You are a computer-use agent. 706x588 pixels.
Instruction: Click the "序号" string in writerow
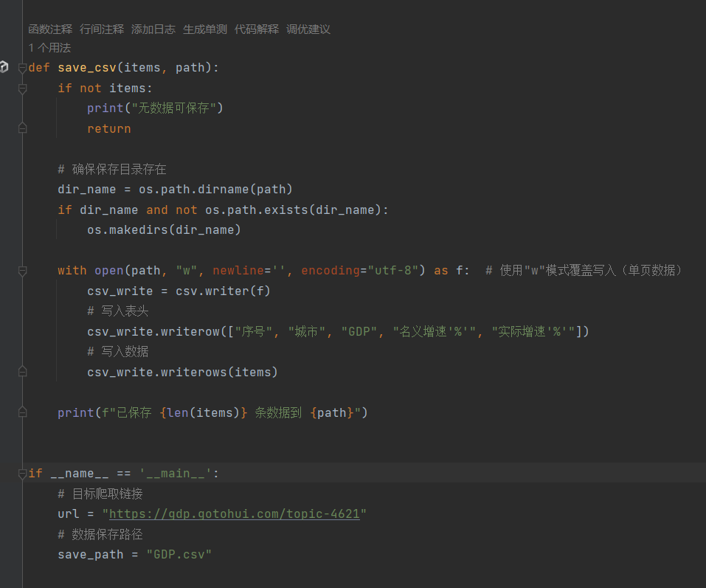click(x=254, y=332)
